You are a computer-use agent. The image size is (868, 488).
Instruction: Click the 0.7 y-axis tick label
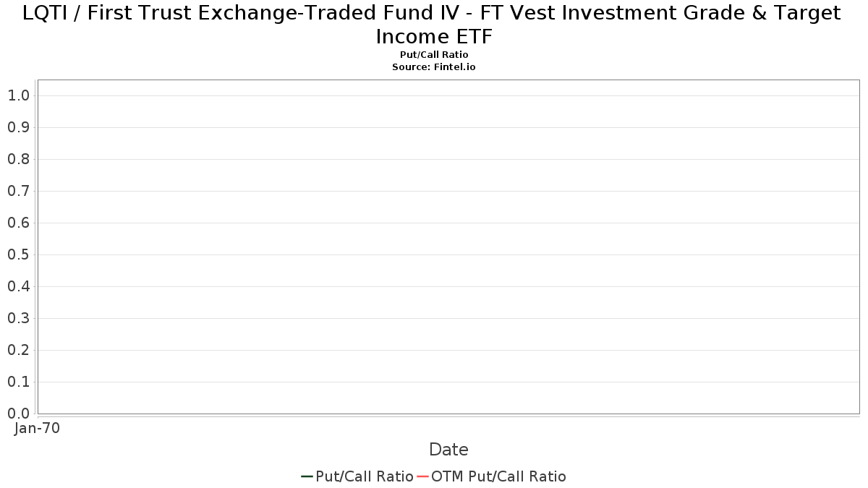click(x=19, y=191)
